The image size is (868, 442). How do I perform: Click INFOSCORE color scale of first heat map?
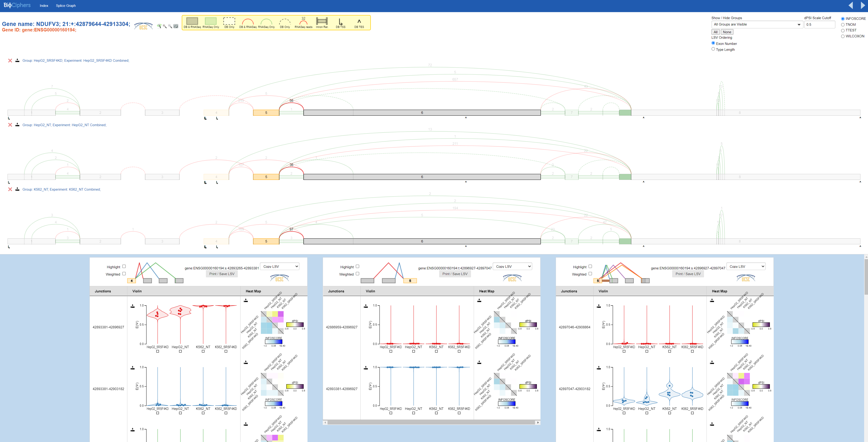[x=273, y=342]
